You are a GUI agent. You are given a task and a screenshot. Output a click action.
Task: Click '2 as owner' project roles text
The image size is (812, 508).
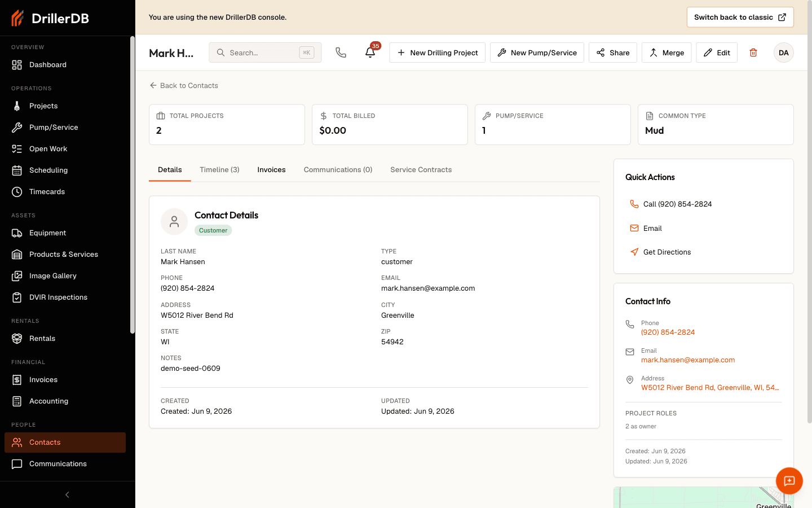(x=641, y=427)
